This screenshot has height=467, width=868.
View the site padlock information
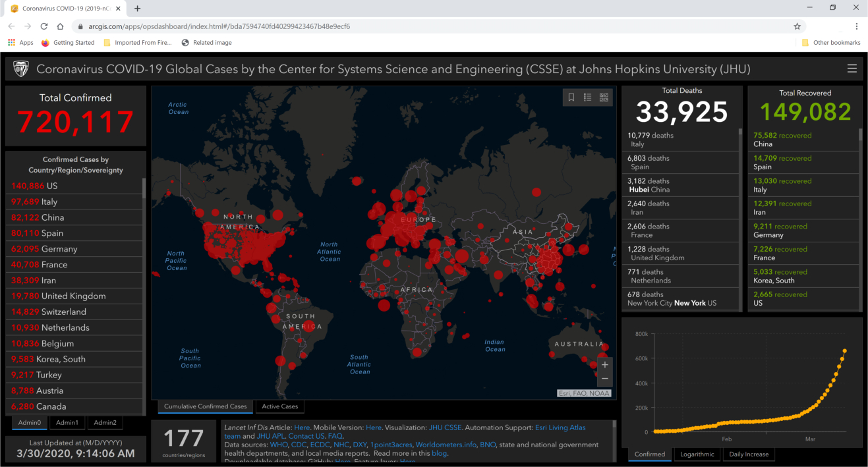tap(80, 27)
